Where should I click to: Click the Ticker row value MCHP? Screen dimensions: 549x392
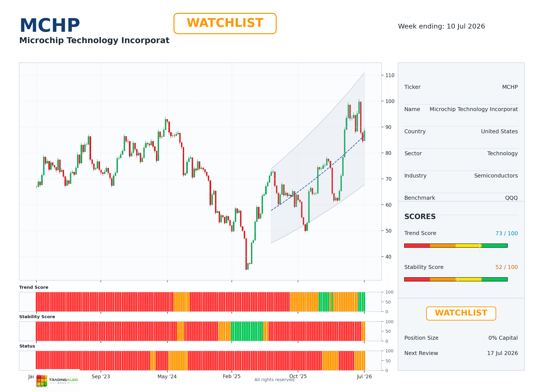click(x=510, y=87)
